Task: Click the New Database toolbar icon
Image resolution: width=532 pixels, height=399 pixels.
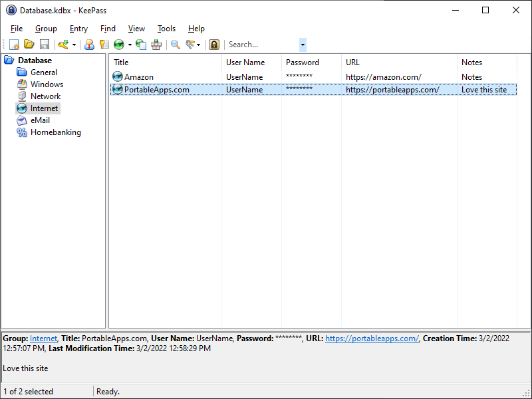Action: [x=14, y=45]
